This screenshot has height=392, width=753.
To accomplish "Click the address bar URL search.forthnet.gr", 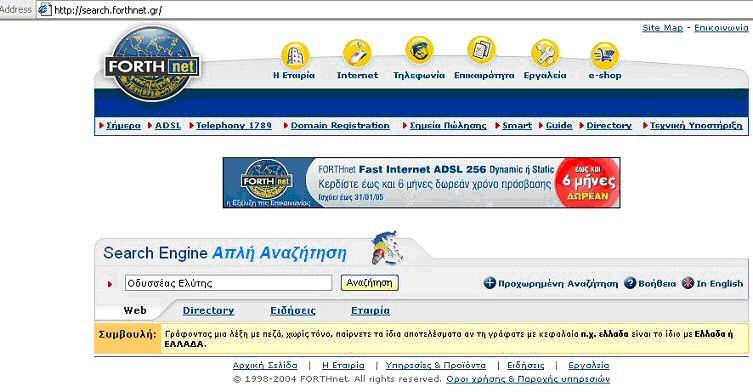I will coord(108,10).
